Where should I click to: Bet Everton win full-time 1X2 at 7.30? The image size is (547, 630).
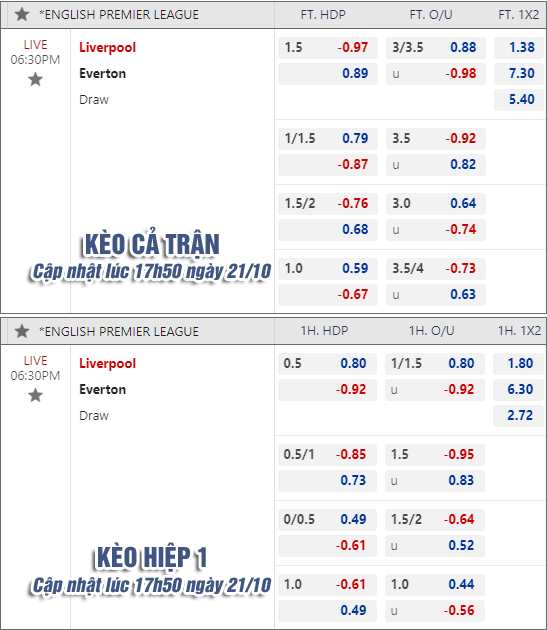tap(519, 74)
